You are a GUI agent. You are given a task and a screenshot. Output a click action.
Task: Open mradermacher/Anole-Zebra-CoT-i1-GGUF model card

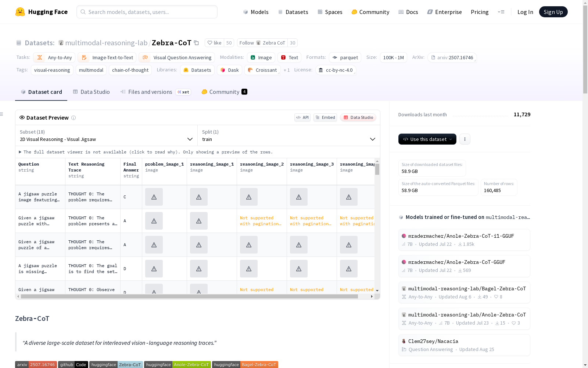(x=464, y=240)
